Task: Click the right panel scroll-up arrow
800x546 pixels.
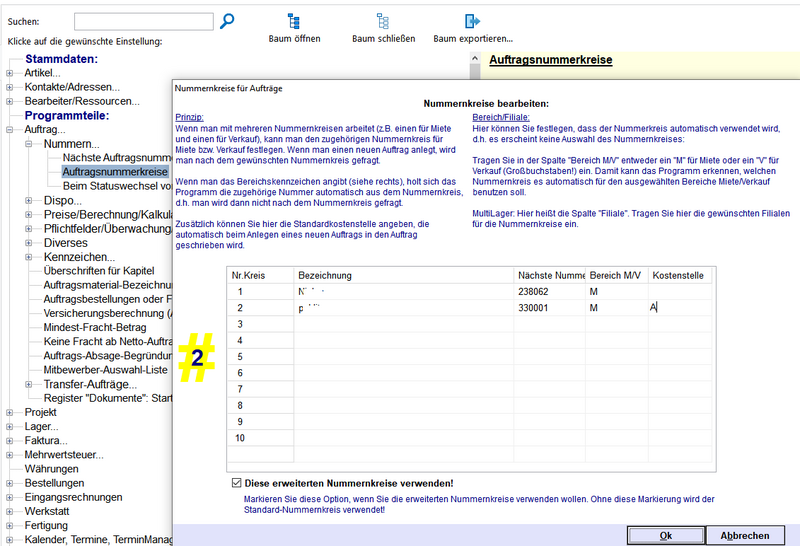Action: pyautogui.click(x=474, y=58)
